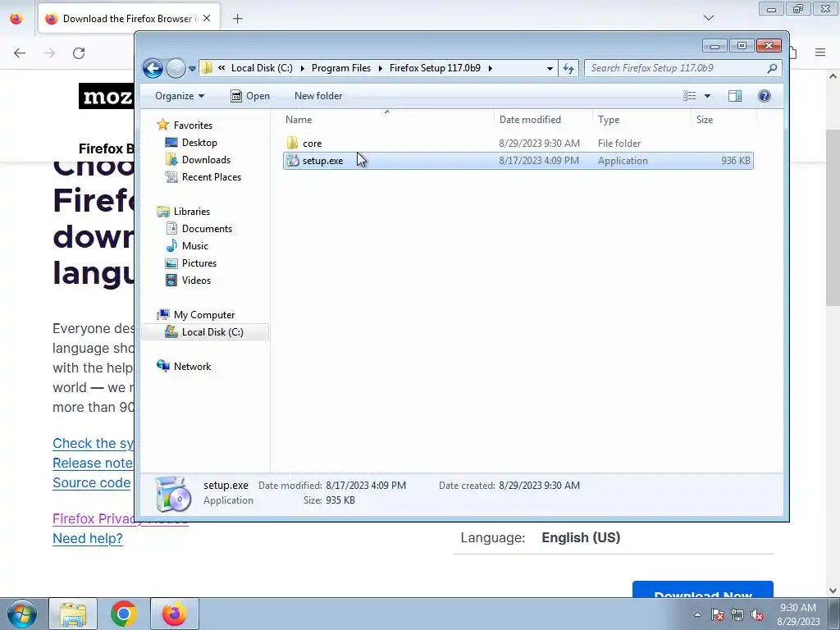The width and height of the screenshot is (840, 630).
Task: Open Windows Start button
Action: pyautogui.click(x=21, y=614)
